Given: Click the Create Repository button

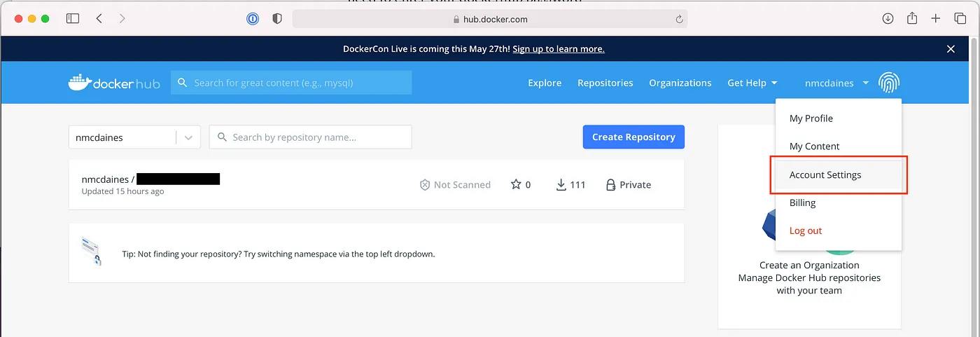Looking at the screenshot, I should (633, 137).
